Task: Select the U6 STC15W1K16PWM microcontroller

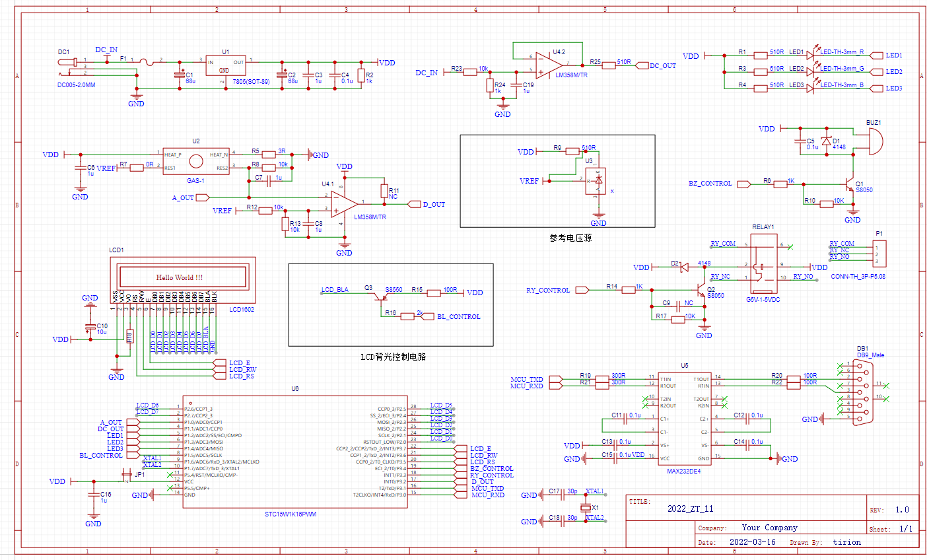Action: click(x=295, y=452)
